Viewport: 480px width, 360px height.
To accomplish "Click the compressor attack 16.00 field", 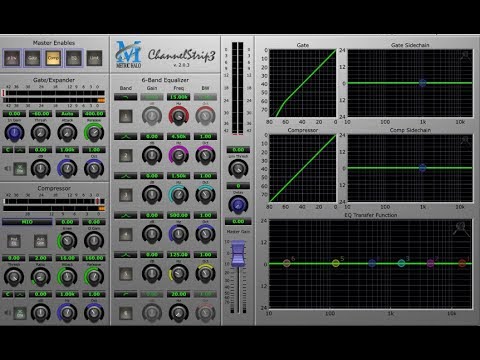I will pyautogui.click(x=67, y=258).
